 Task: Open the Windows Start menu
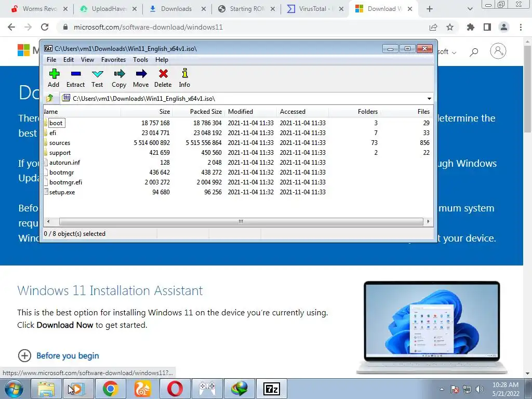point(14,389)
